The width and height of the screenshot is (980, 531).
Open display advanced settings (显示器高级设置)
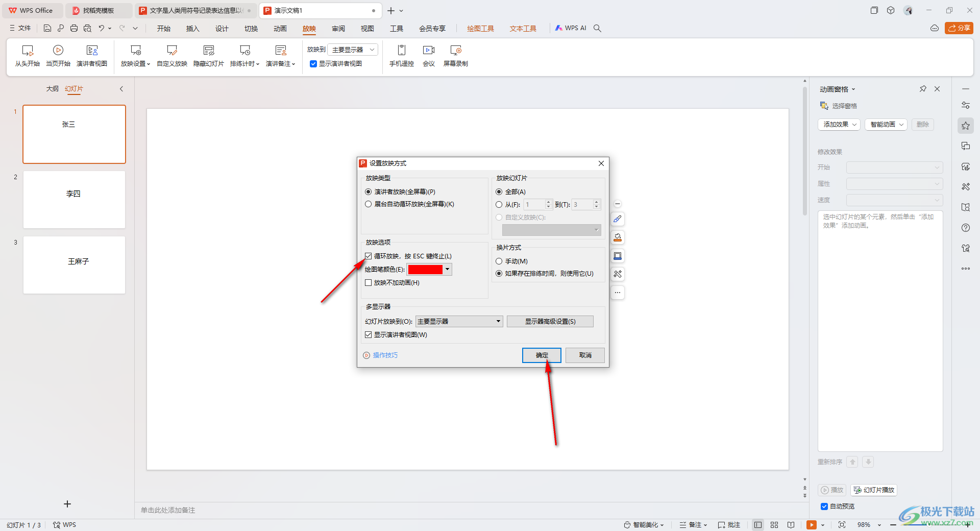550,321
